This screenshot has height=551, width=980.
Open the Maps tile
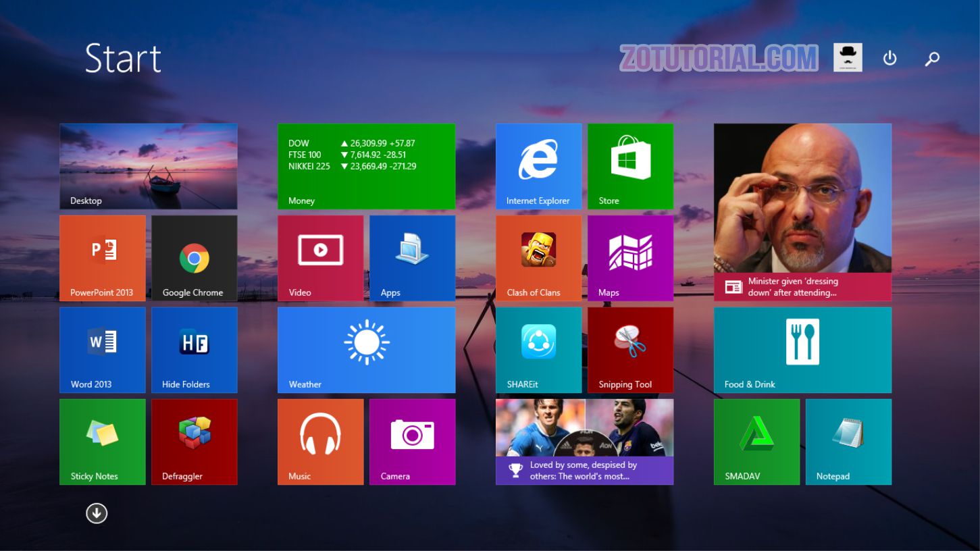click(631, 258)
